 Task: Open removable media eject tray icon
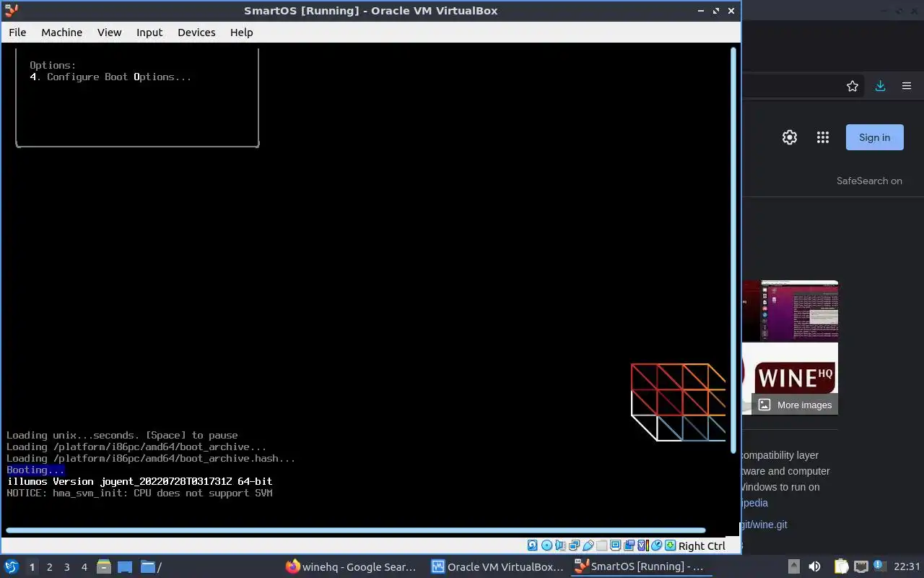[x=793, y=566]
